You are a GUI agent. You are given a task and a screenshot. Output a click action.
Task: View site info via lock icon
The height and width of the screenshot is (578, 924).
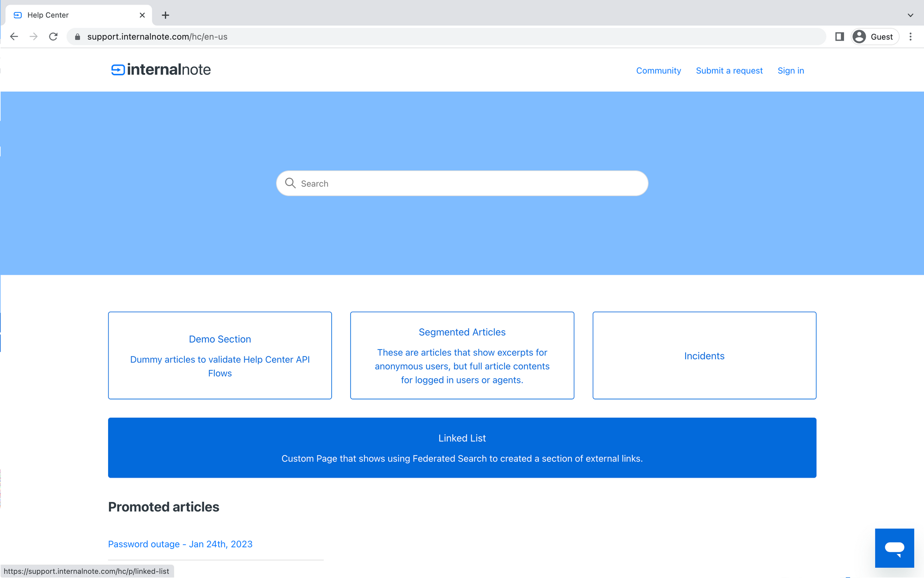pos(78,37)
